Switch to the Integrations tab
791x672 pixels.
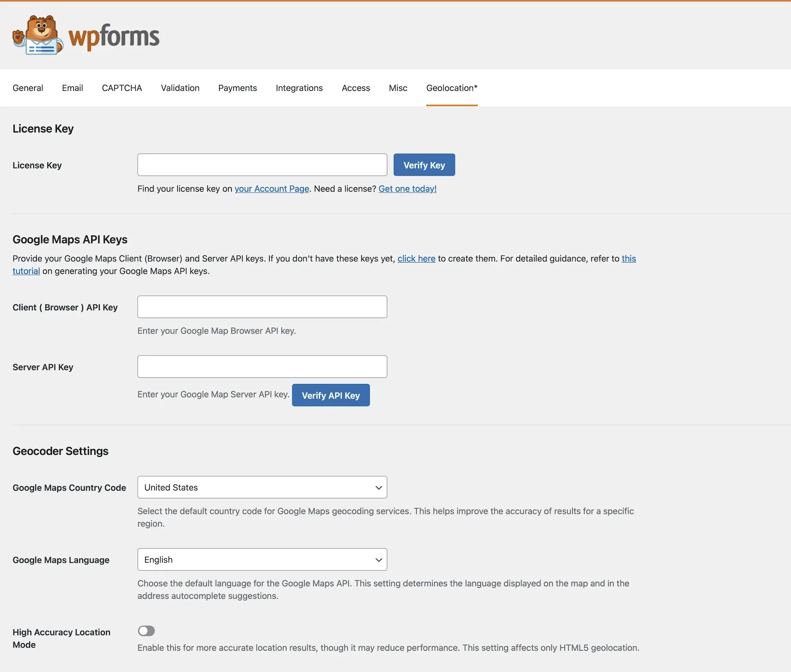[x=299, y=88]
